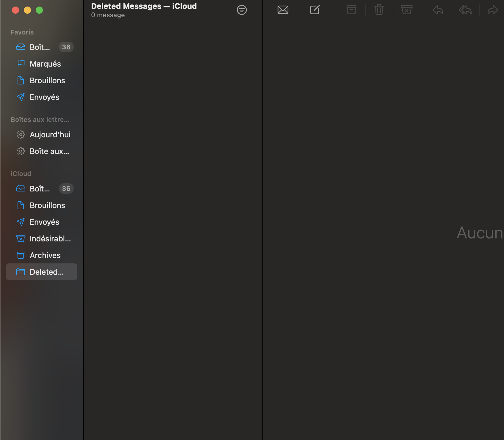Expand the Boîtes aux lettres section header

[40, 120]
